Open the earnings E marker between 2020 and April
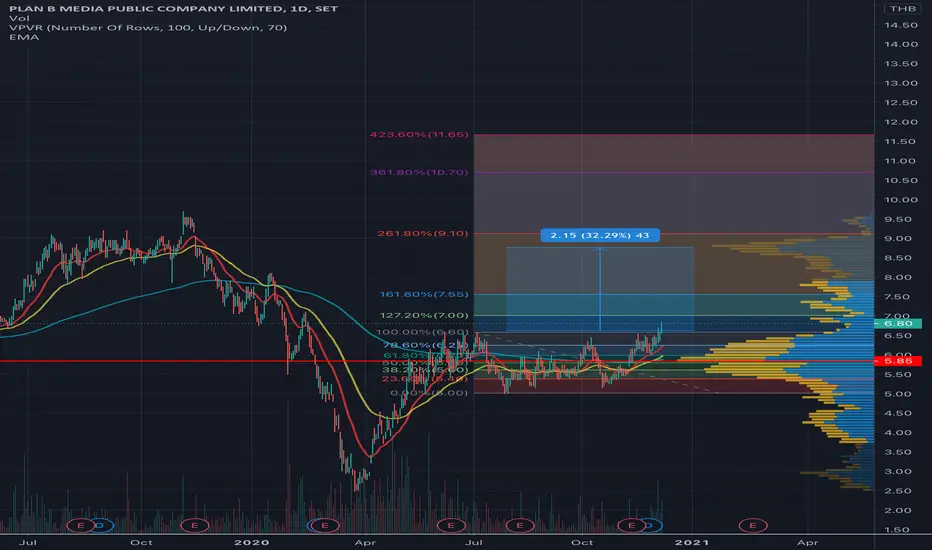This screenshot has width=932, height=550. [325, 525]
